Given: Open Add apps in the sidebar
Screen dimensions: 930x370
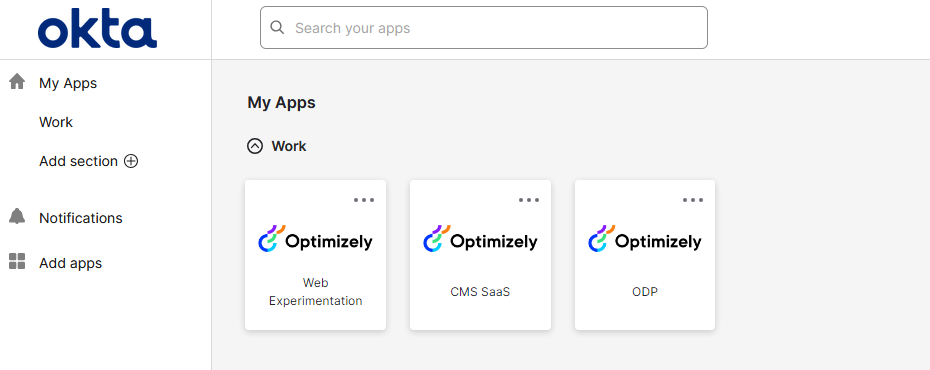Looking at the screenshot, I should (x=71, y=263).
